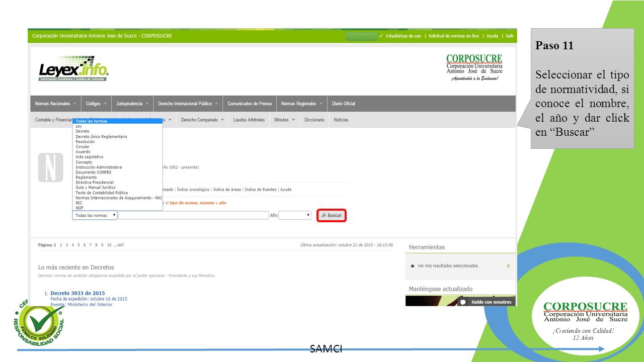Click the Buscar search button
Viewport: 644px width, 362px height.
[332, 215]
